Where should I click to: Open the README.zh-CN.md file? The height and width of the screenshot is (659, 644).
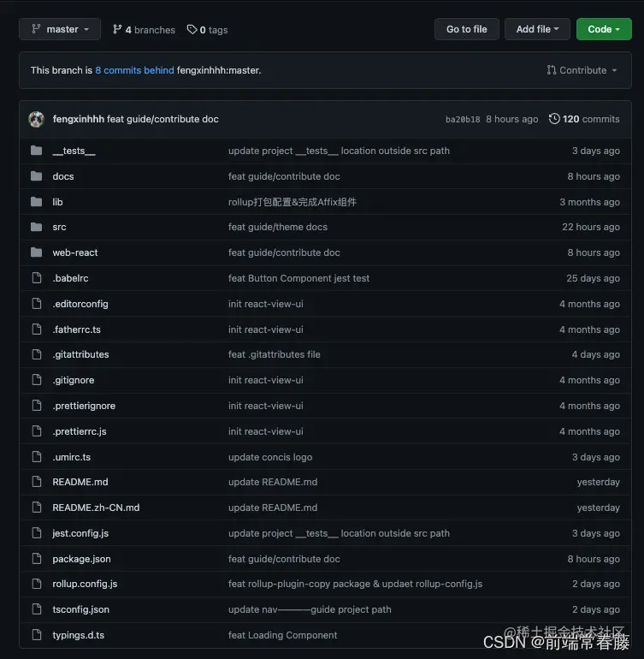click(x=96, y=508)
